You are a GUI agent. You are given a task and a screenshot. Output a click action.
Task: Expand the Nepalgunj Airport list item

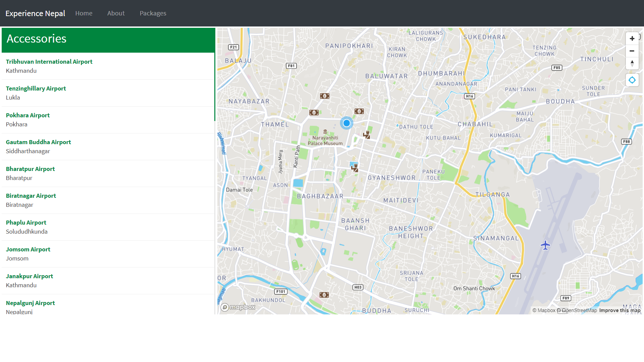[30, 303]
